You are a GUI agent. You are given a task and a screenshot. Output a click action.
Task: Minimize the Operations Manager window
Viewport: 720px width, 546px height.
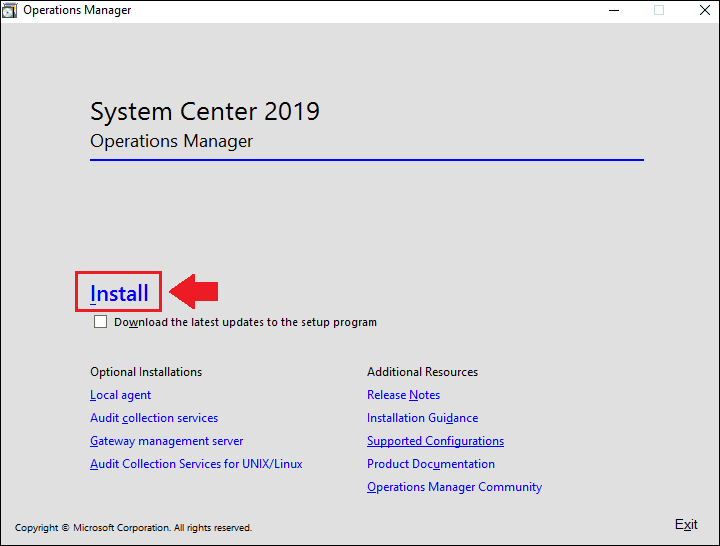click(614, 10)
